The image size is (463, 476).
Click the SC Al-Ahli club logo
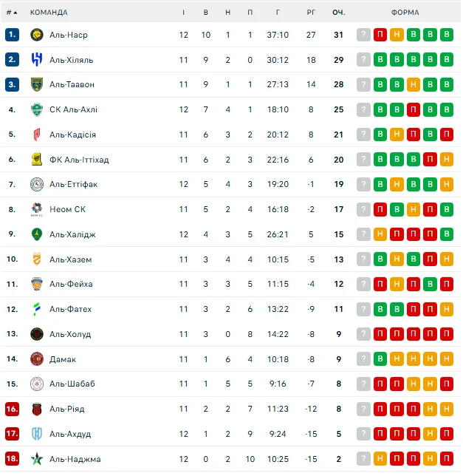click(37, 110)
